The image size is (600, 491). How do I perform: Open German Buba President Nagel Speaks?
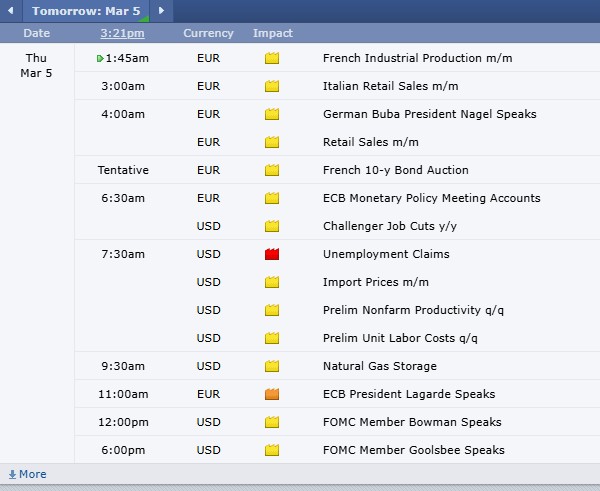point(429,114)
